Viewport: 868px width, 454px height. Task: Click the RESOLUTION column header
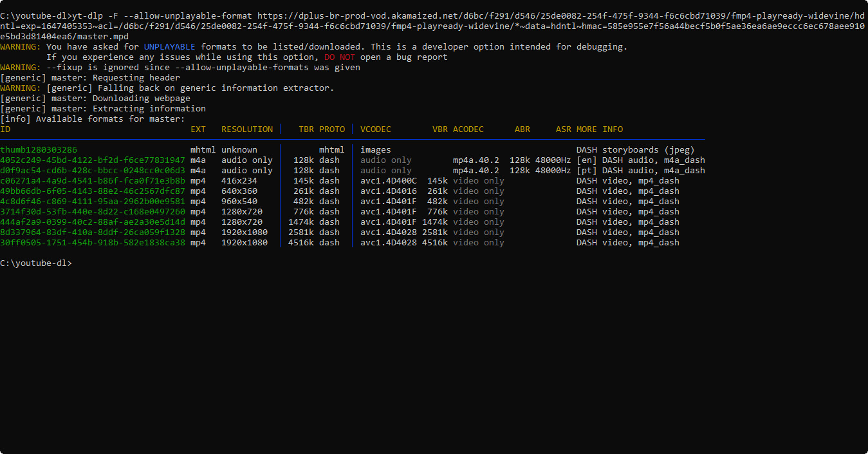point(247,129)
